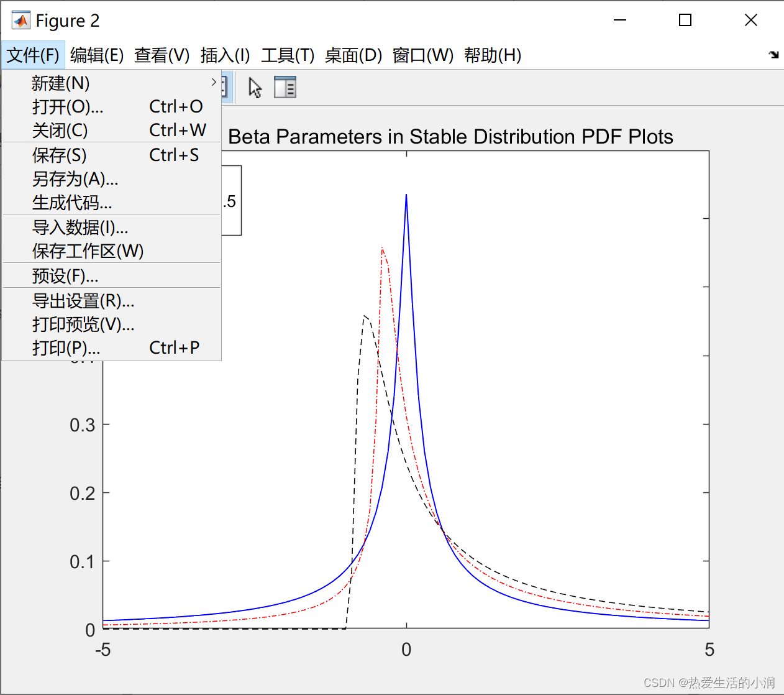
Task: Click y-axis tick label 0.1
Action: [82, 562]
